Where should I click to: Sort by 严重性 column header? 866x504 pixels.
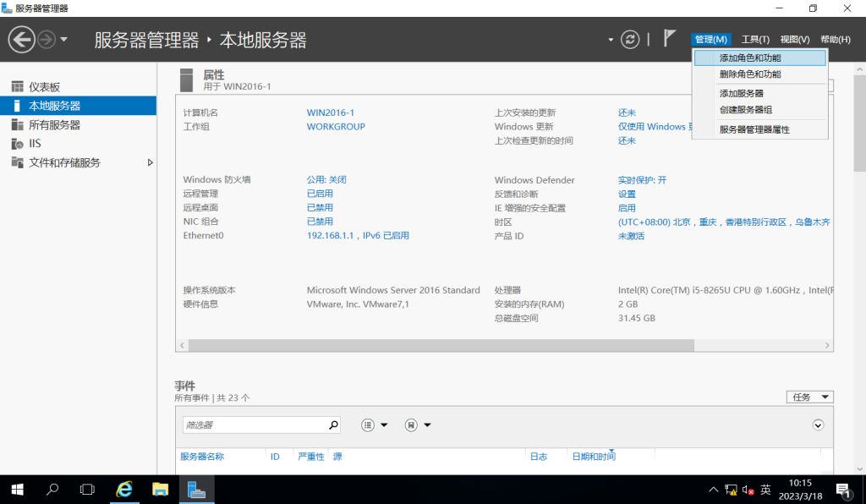pyautogui.click(x=311, y=457)
